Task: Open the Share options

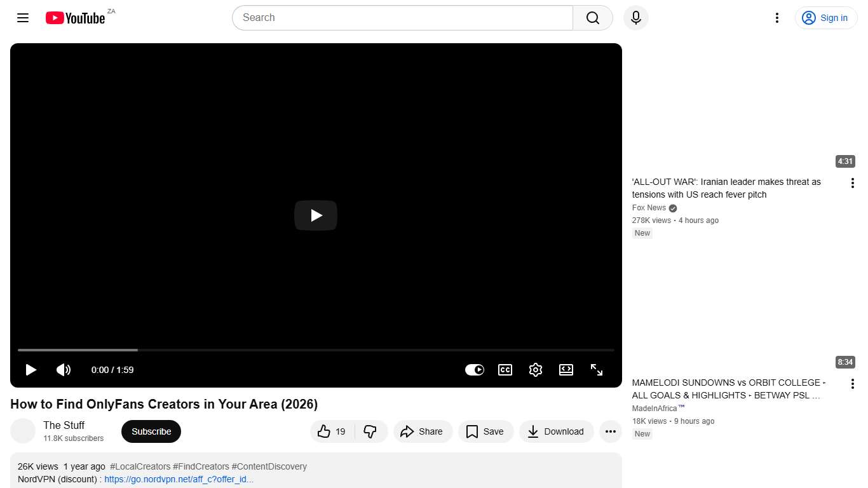Action: coord(423,431)
